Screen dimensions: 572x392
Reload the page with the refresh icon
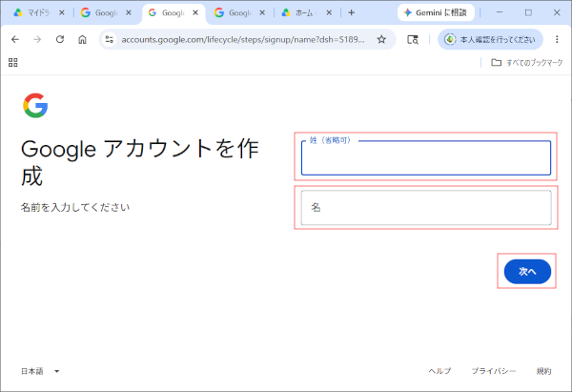point(60,39)
